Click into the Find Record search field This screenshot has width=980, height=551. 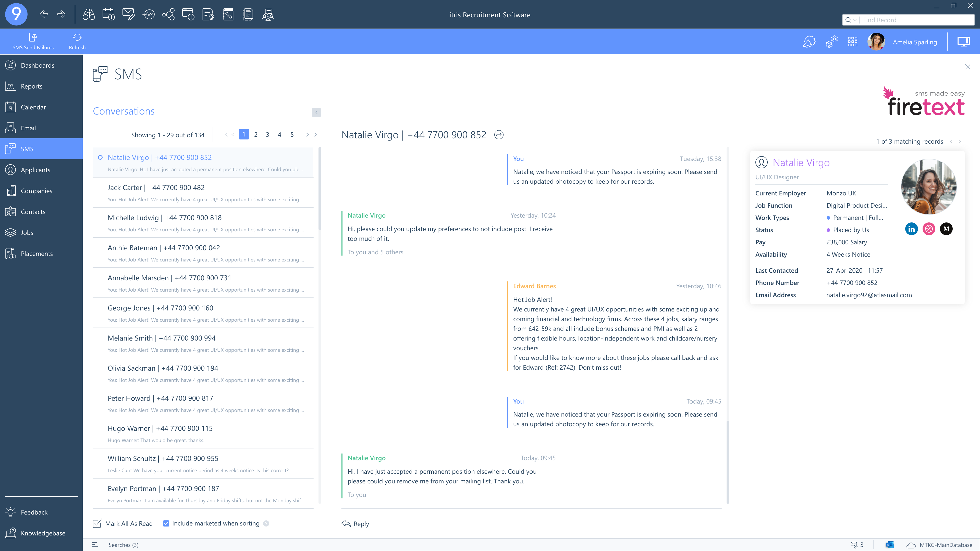coord(917,20)
